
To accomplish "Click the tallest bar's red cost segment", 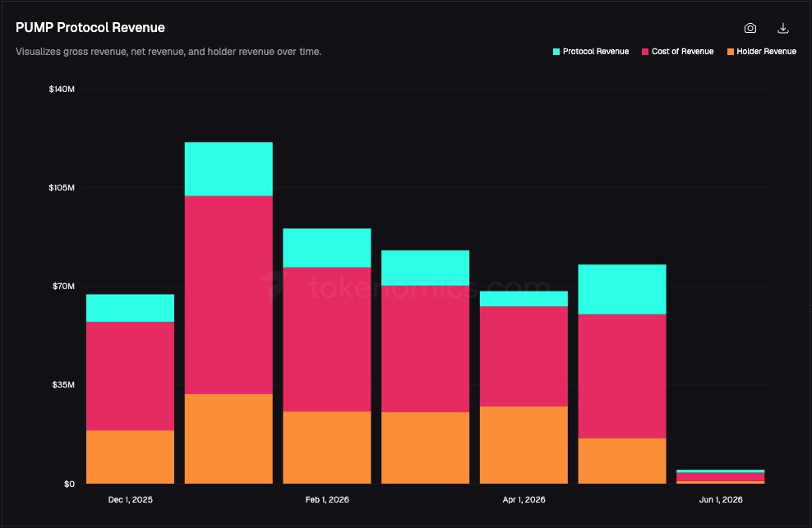I will tap(228, 295).
